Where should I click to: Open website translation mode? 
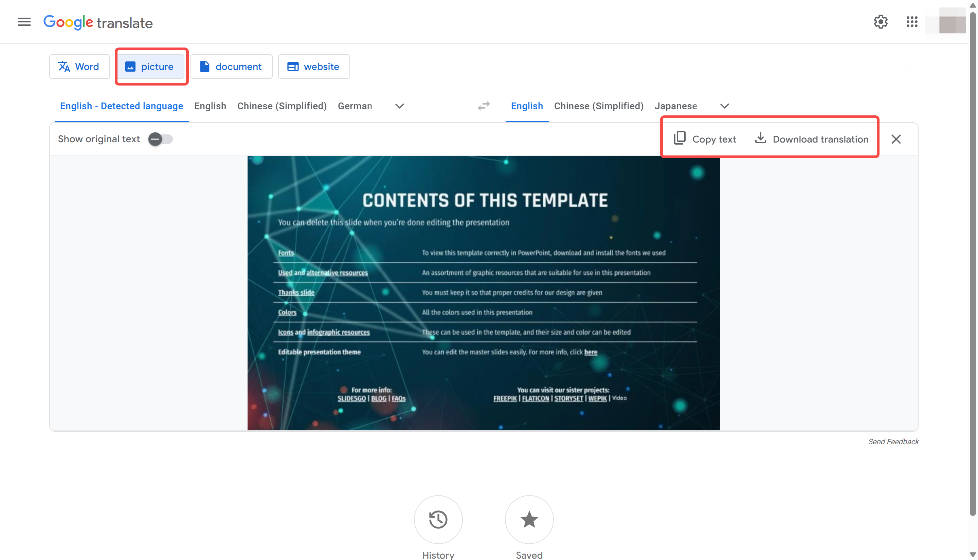click(x=313, y=66)
